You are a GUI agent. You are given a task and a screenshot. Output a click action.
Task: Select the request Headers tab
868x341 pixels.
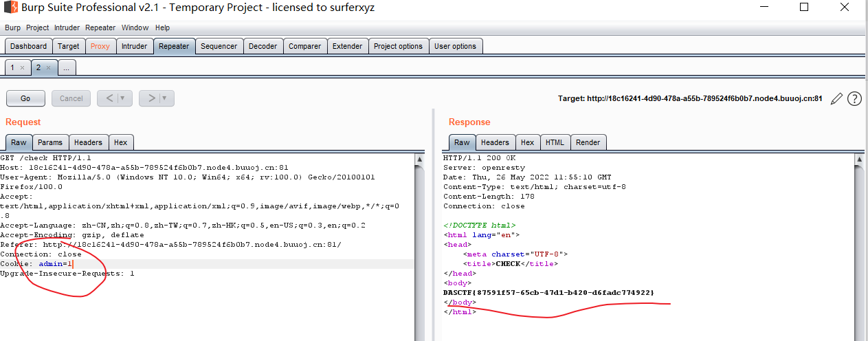tap(88, 142)
